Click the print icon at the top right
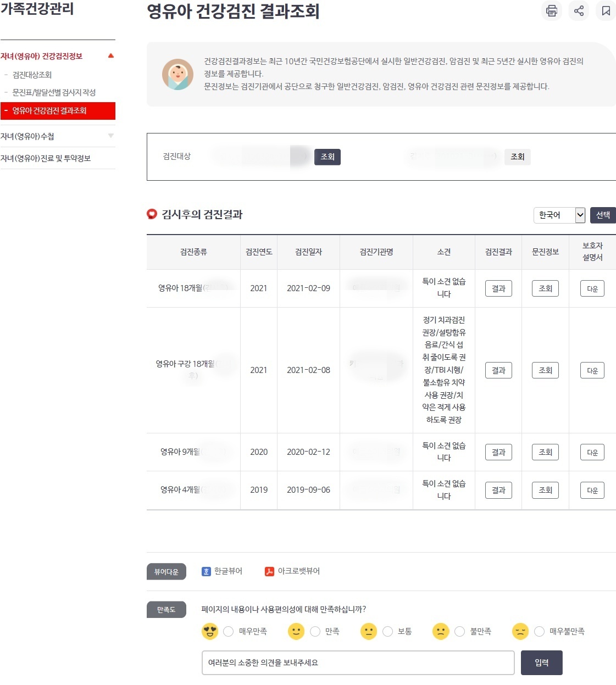This screenshot has width=616, height=685. [551, 11]
